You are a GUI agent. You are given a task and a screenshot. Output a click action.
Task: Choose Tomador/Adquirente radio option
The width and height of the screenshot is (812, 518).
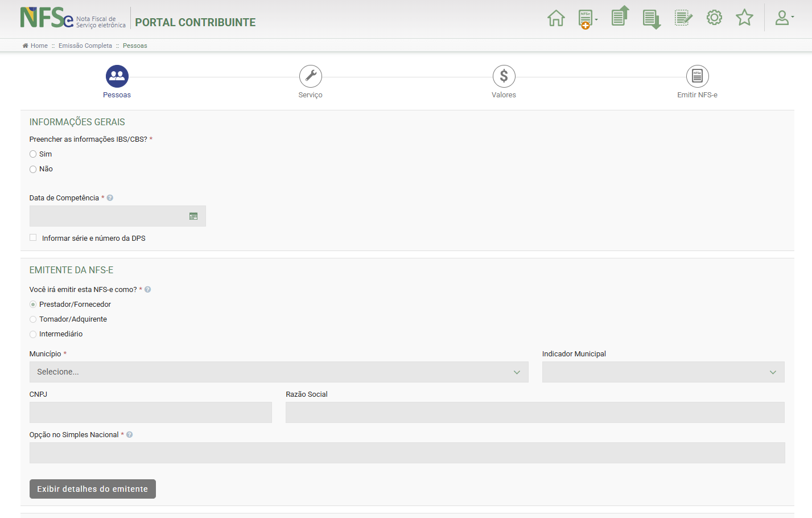click(x=33, y=319)
